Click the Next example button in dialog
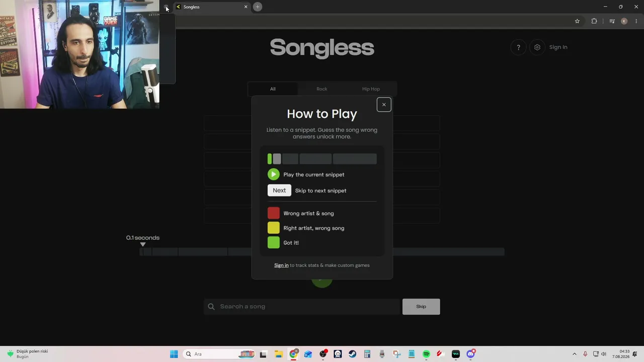Image resolution: width=644 pixels, height=362 pixels. pyautogui.click(x=279, y=191)
